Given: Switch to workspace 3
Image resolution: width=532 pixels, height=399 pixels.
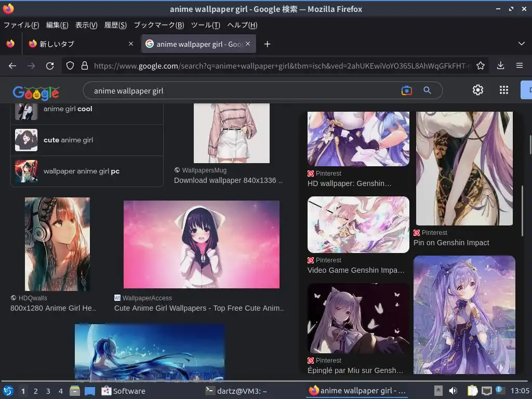Looking at the screenshot, I should tap(48, 391).
